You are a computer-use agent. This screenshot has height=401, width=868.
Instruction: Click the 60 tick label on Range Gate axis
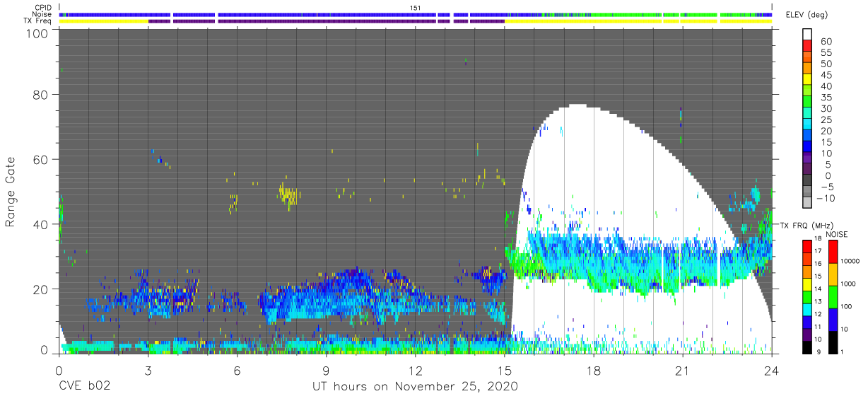[41, 159]
